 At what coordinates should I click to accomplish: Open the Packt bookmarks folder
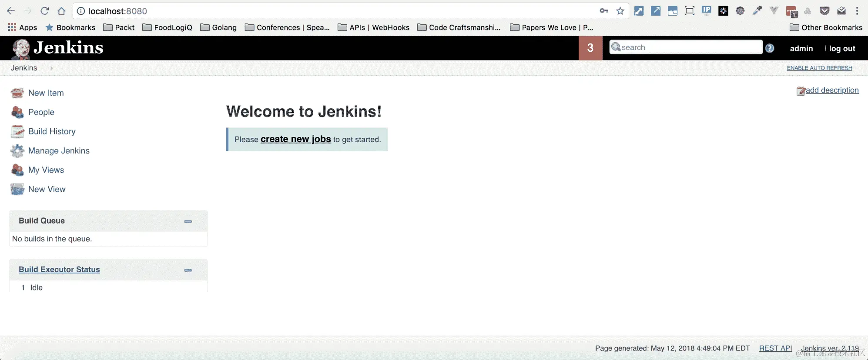(119, 27)
